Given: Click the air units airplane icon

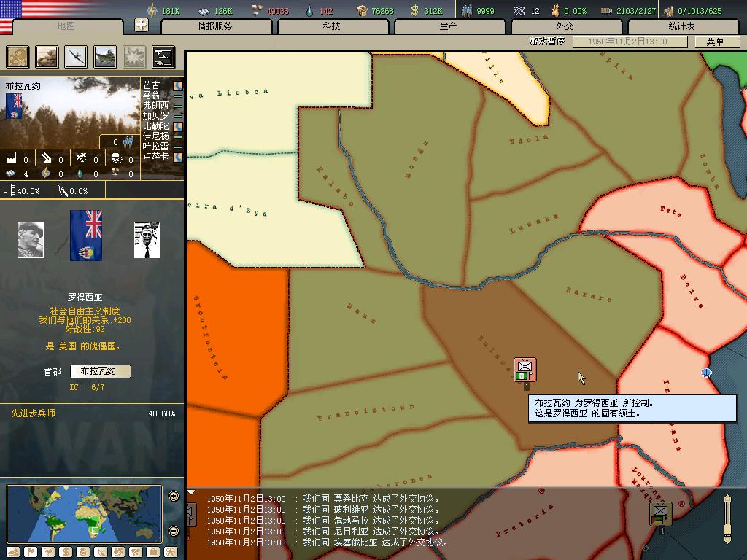Looking at the screenshot, I should pos(76,57).
